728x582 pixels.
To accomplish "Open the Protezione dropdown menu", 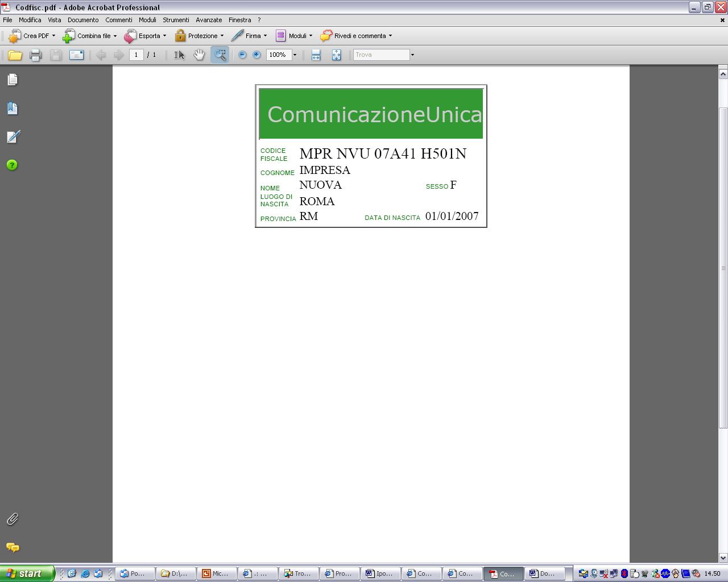I will pos(198,36).
